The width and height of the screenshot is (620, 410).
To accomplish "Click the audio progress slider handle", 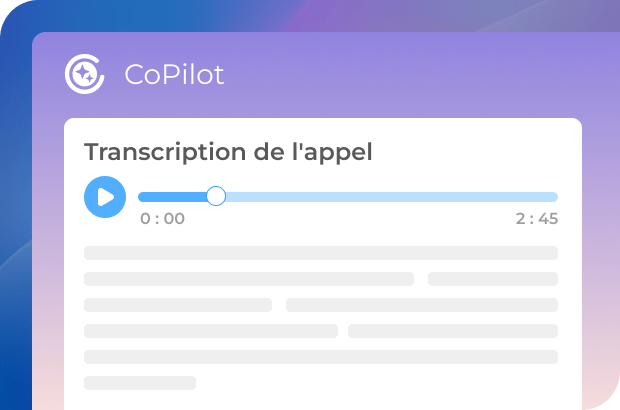I will (x=216, y=196).
